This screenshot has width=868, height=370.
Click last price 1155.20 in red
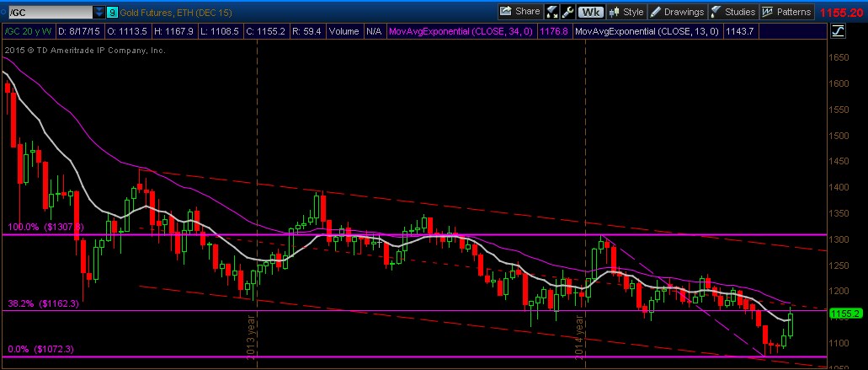click(841, 12)
